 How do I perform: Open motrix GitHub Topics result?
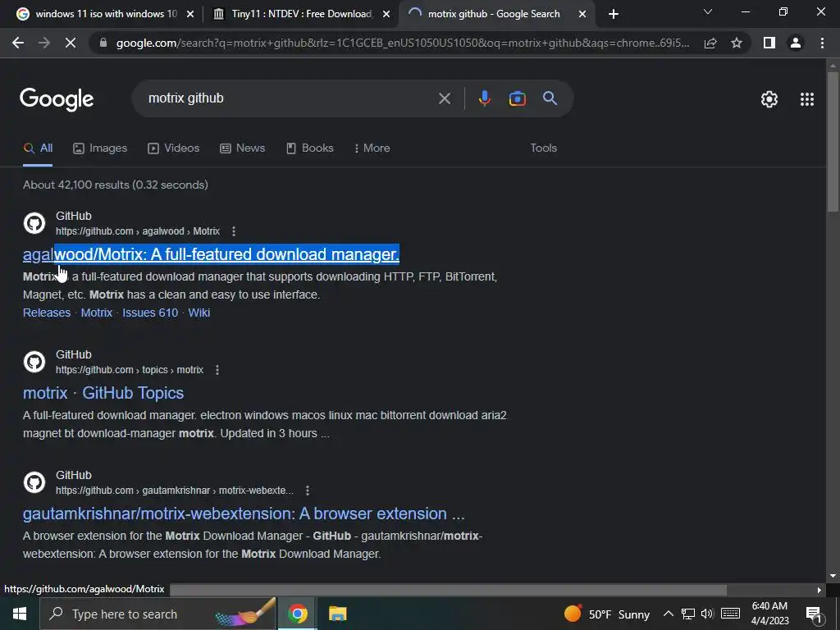click(x=103, y=393)
